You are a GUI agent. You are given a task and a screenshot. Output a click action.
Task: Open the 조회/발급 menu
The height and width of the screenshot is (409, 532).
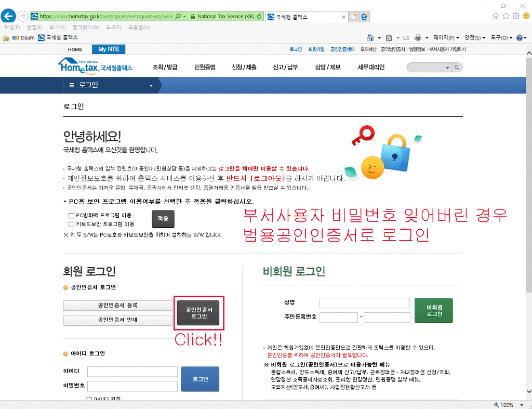coord(165,67)
